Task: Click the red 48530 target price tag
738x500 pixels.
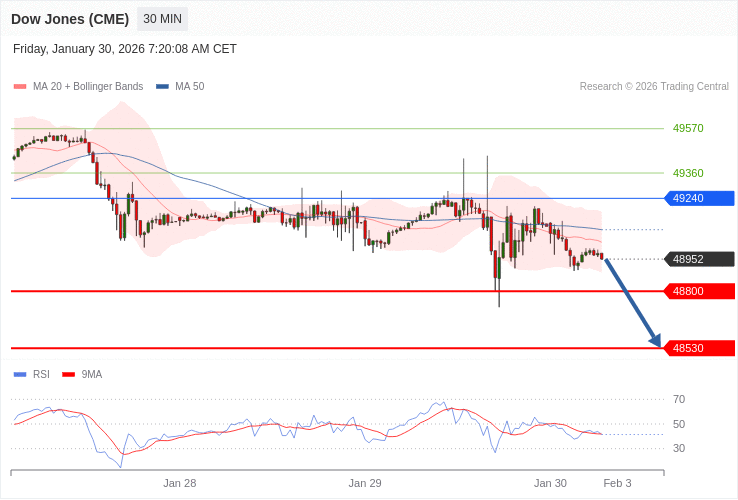Action: click(x=699, y=348)
